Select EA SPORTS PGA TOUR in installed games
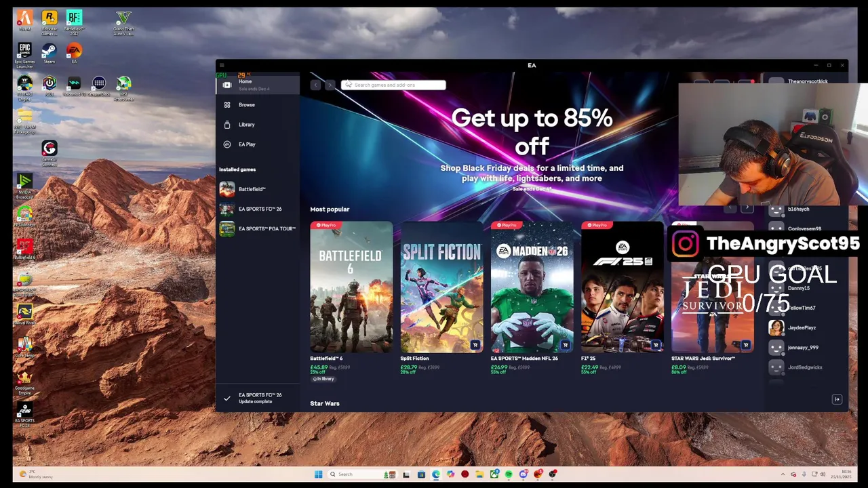The height and width of the screenshot is (488, 868). (258, 228)
